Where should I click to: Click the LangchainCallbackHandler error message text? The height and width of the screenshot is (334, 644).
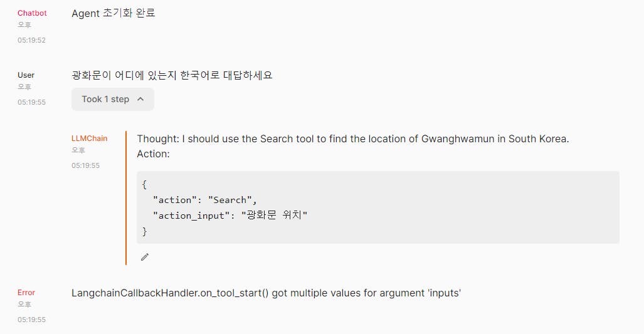pos(266,293)
